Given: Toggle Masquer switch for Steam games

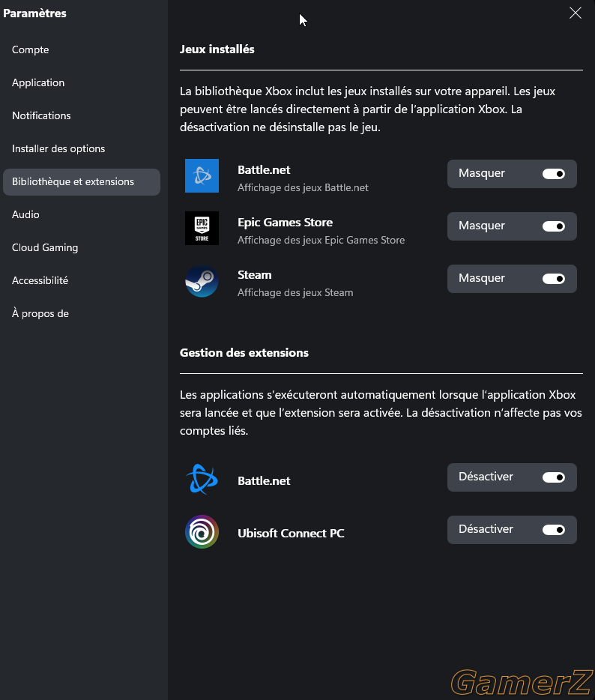Looking at the screenshot, I should click(554, 279).
